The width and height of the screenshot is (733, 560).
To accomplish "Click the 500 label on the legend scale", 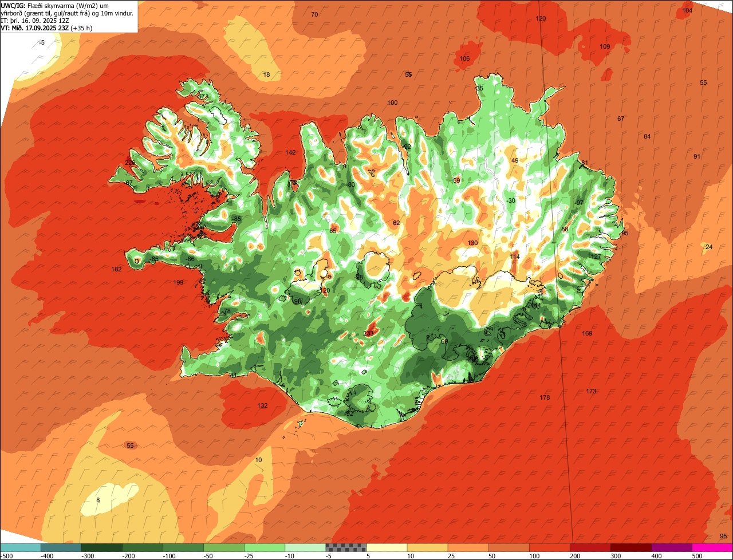I will (x=696, y=555).
